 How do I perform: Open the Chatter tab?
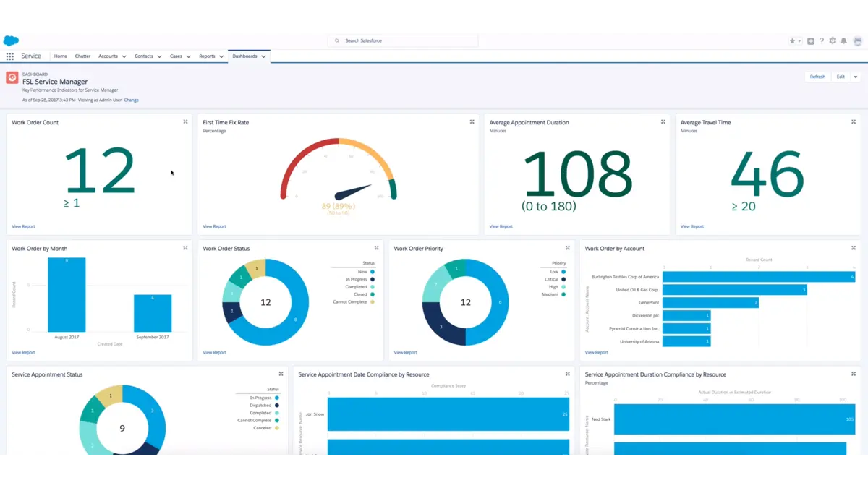[x=82, y=56]
